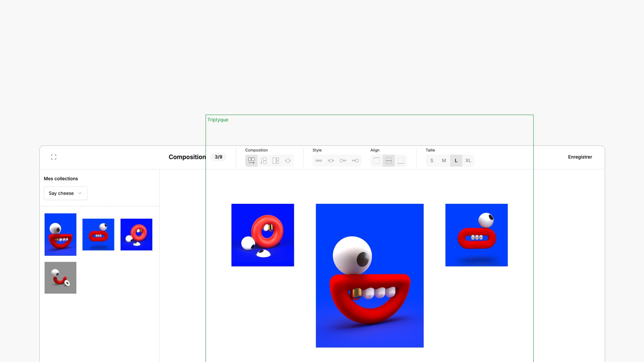
Task: Apply the equal-size three squares style
Action: click(319, 161)
